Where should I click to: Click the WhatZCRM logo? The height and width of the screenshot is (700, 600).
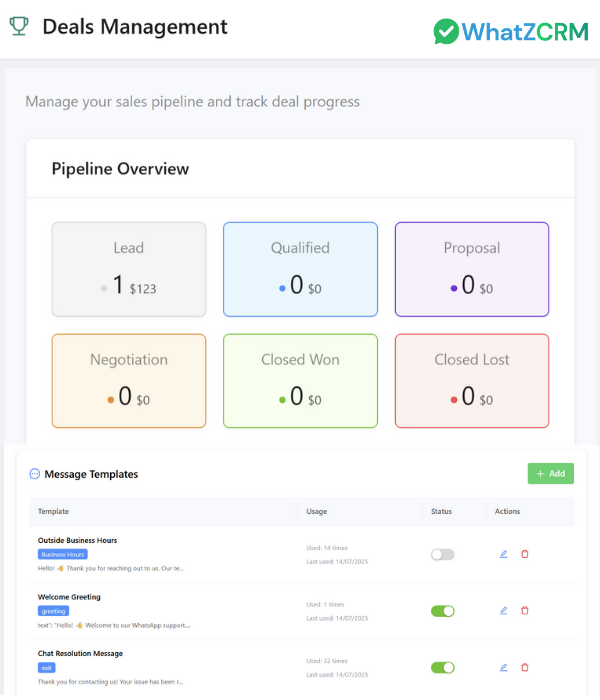point(511,31)
